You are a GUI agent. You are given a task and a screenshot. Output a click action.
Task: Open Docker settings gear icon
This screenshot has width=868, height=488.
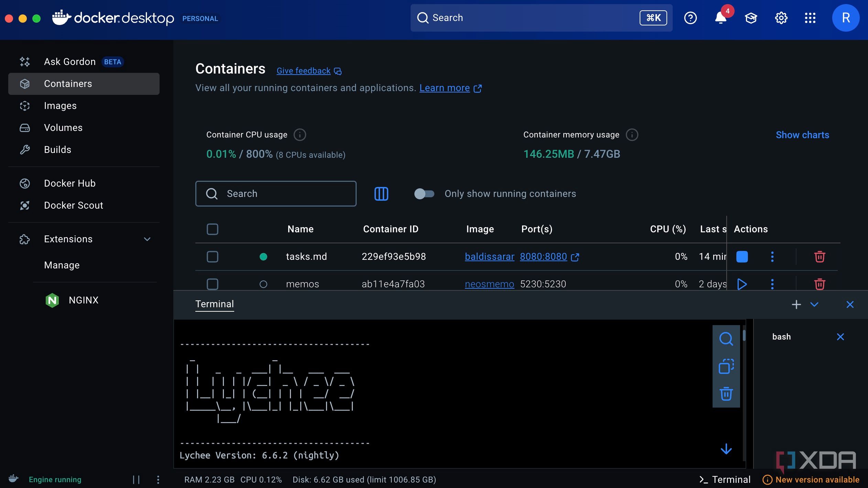[781, 18]
